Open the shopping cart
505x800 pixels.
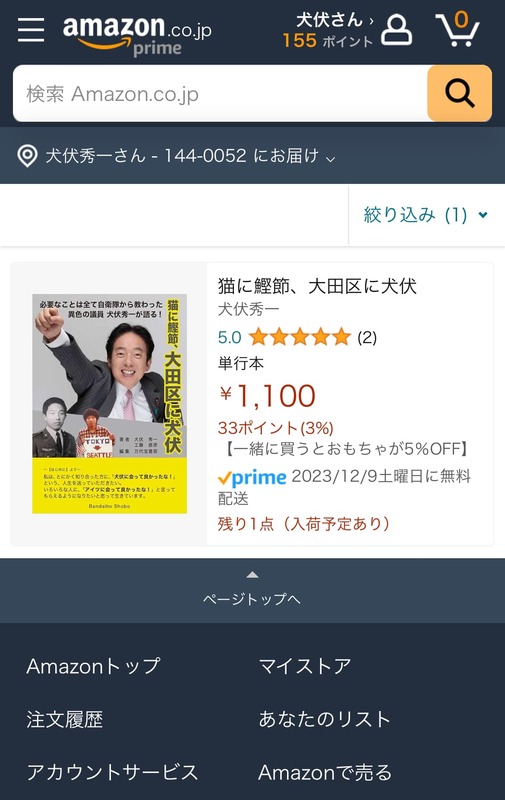457,29
